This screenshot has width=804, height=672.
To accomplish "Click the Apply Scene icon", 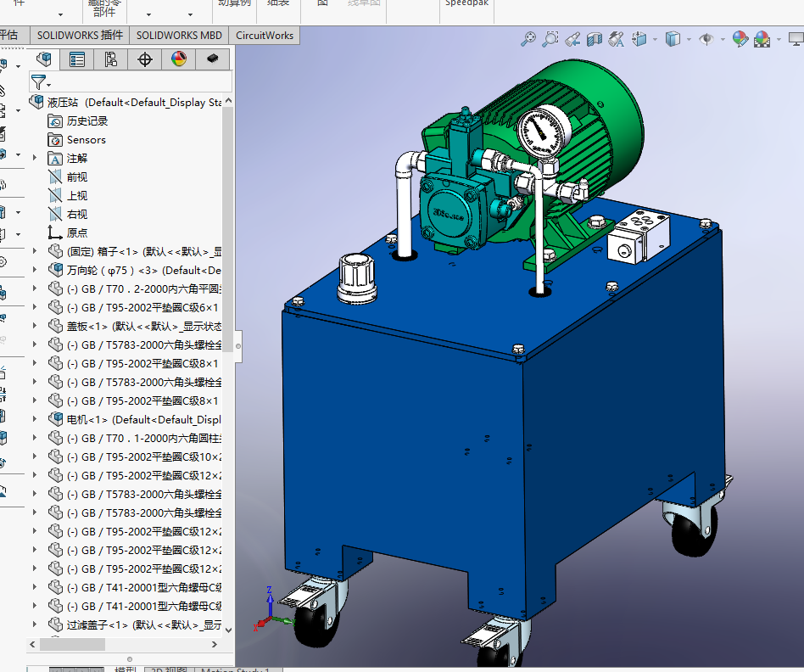I will tap(762, 39).
